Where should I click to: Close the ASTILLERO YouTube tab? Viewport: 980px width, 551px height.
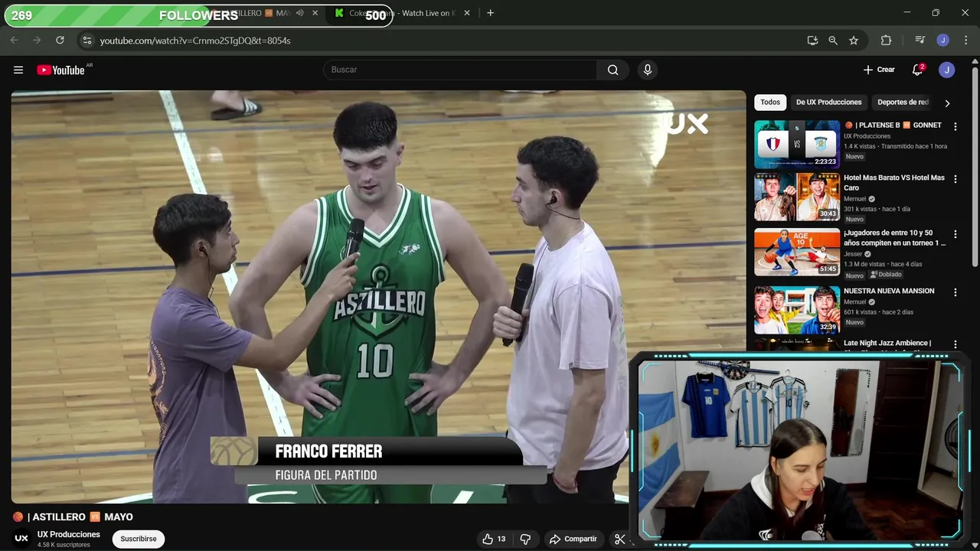[x=315, y=13]
